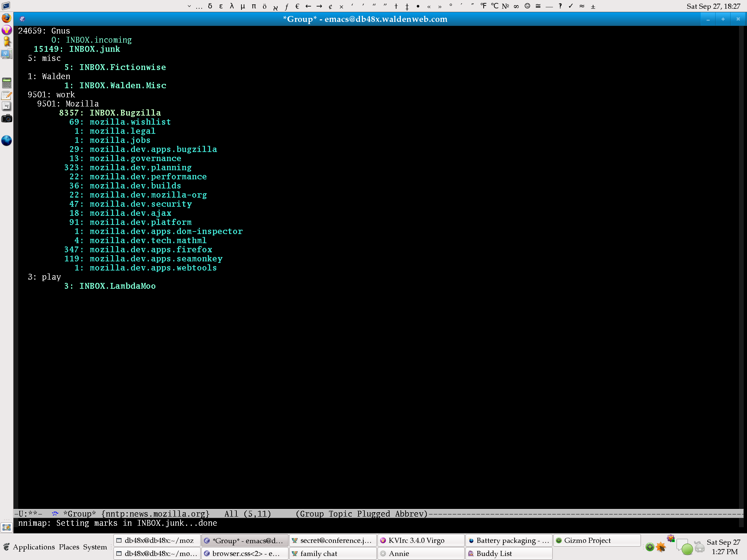Insert the pi π character from palette
Image resolution: width=747 pixels, height=560 pixels.
point(254,6)
